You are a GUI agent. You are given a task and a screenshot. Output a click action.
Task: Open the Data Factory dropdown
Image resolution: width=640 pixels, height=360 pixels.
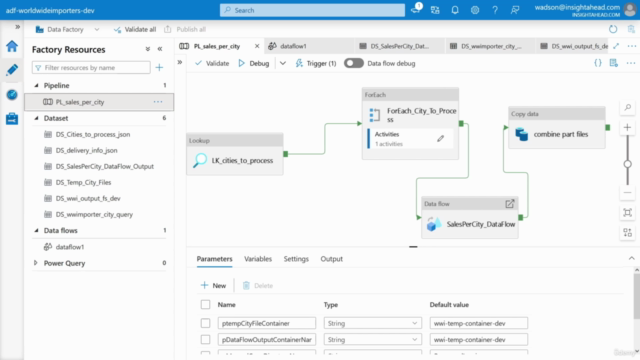coord(97,29)
